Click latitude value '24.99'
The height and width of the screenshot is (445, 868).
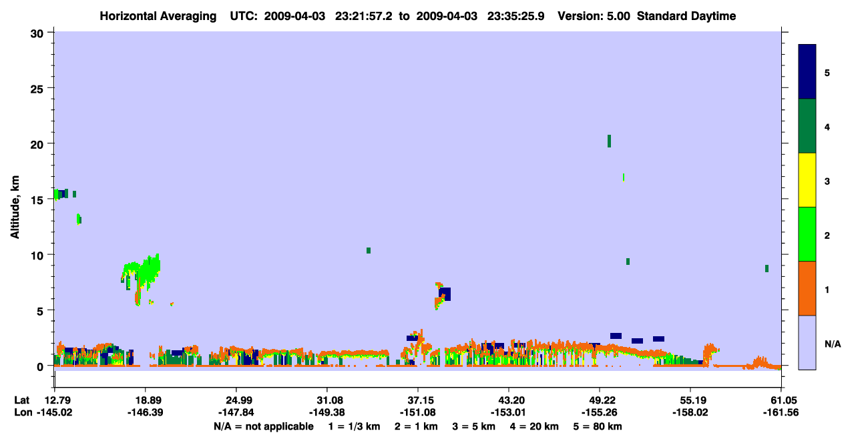pos(236,400)
